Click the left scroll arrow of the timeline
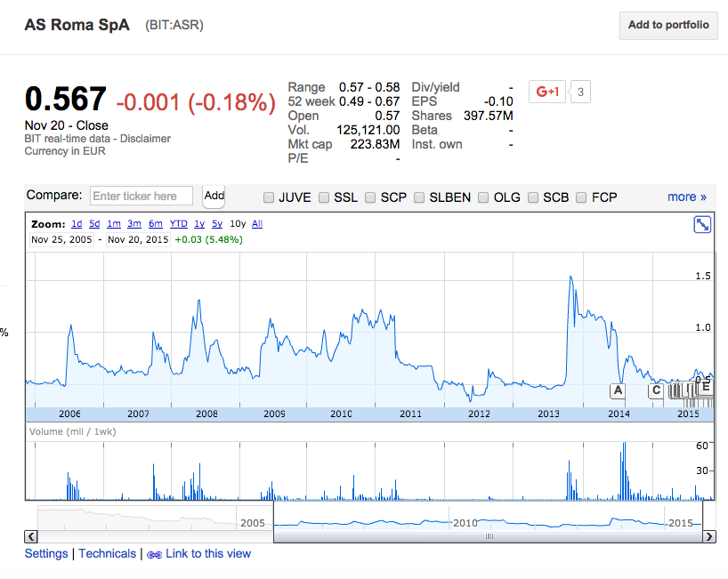Viewport: 728px width, 579px height. pyautogui.click(x=31, y=537)
